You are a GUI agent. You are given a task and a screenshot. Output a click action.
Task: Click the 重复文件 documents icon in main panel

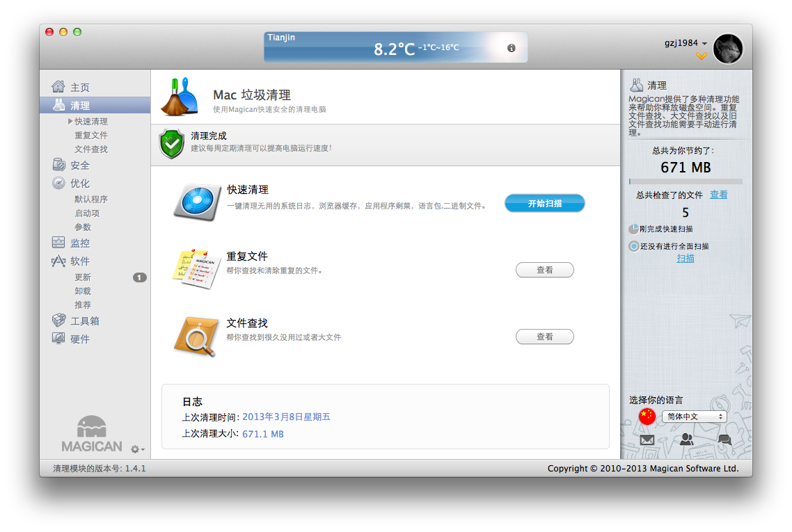click(196, 268)
